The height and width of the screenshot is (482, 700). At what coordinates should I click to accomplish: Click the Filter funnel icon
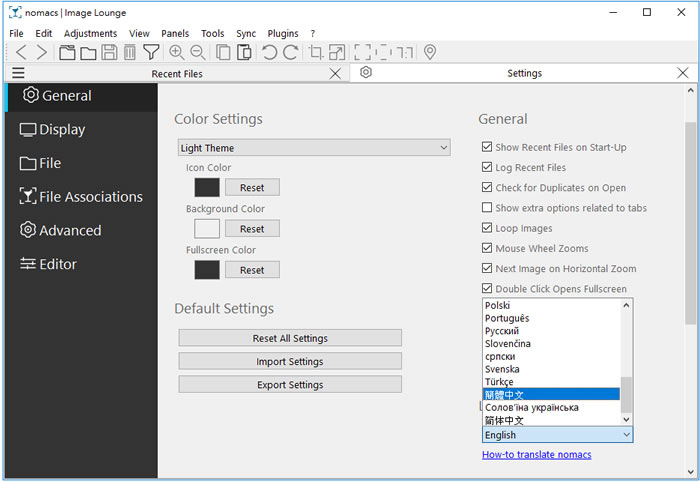pyautogui.click(x=151, y=52)
